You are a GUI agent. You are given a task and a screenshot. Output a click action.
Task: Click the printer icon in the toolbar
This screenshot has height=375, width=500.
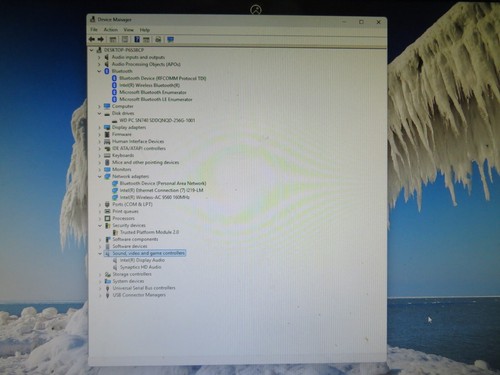tap(158, 39)
